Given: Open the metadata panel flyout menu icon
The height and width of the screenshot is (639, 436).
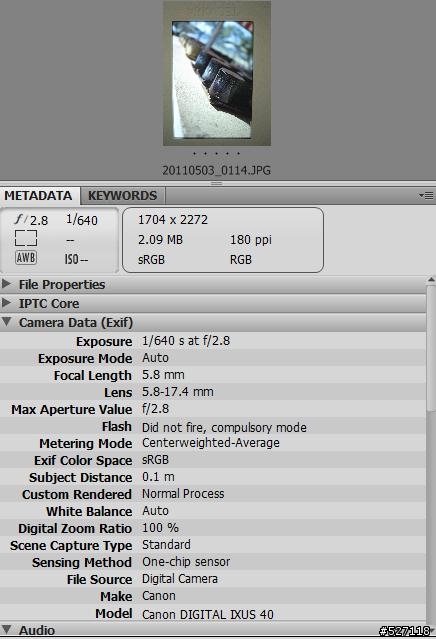Looking at the screenshot, I should point(426,196).
